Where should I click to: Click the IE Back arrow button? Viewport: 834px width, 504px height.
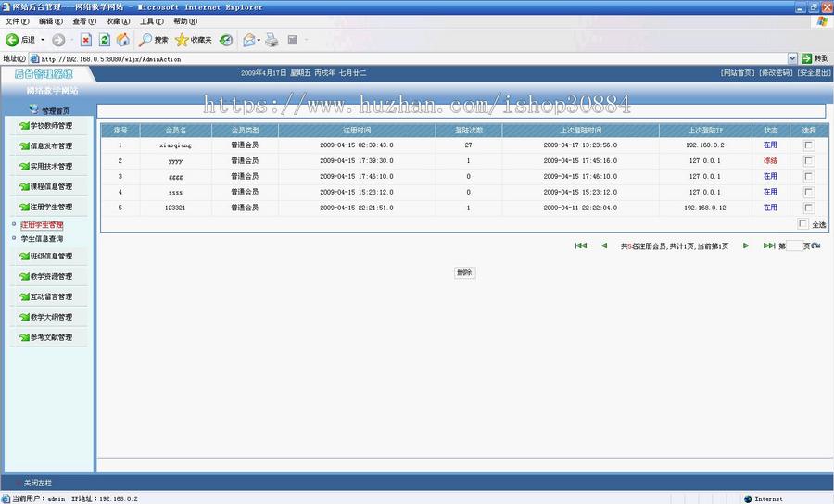[x=12, y=40]
